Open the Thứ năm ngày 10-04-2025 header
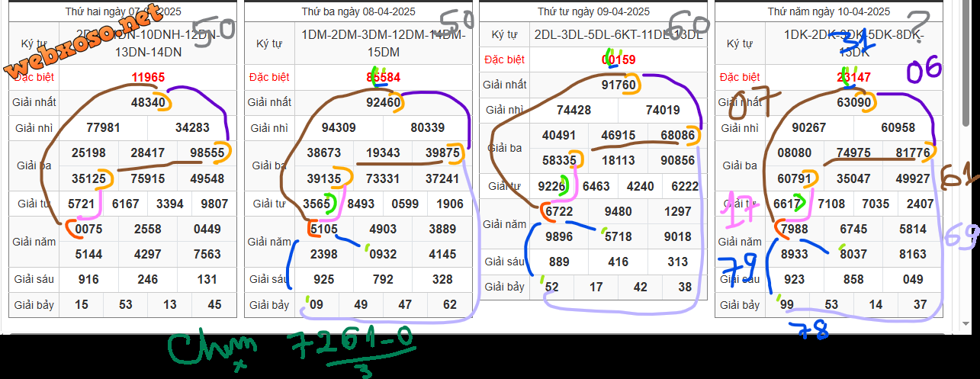This screenshot has height=379, width=980. point(828,11)
